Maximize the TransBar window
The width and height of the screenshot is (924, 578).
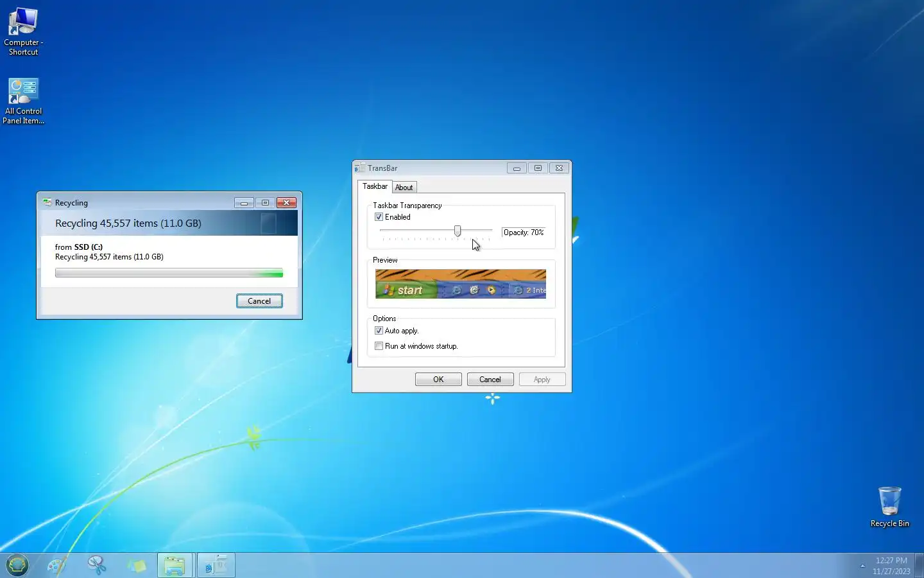pyautogui.click(x=538, y=168)
